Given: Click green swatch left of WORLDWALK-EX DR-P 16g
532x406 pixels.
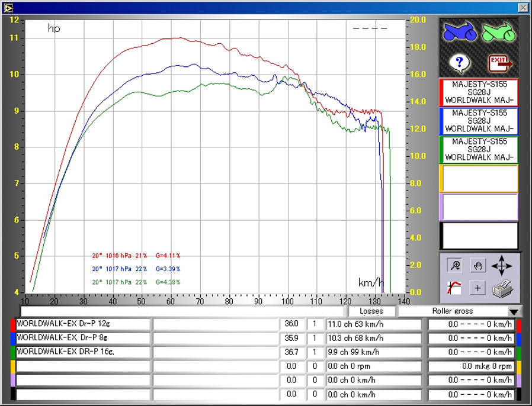Looking at the screenshot, I should point(13,352).
